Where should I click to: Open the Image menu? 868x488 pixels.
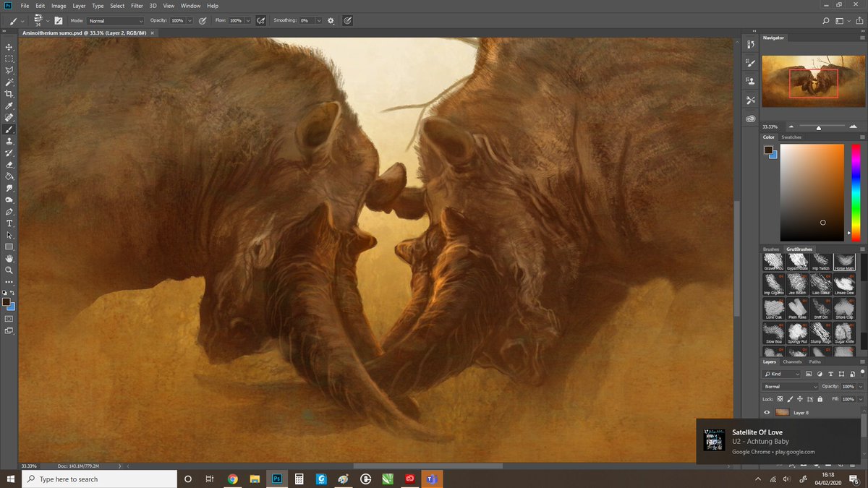[59, 6]
